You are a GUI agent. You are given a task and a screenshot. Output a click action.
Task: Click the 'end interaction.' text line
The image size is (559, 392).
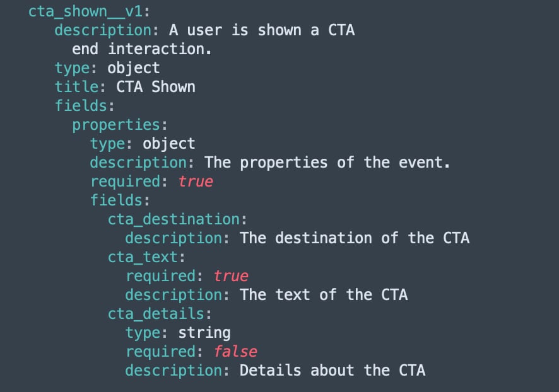[x=142, y=49]
